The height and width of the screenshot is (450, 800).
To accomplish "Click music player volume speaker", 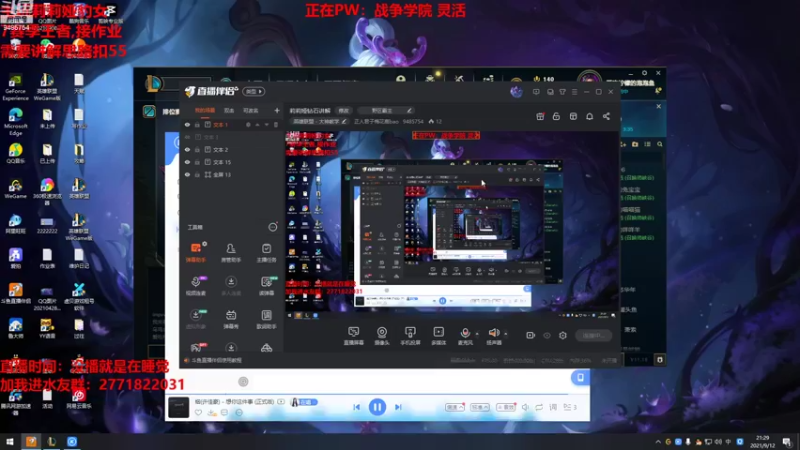I will coord(526,407).
